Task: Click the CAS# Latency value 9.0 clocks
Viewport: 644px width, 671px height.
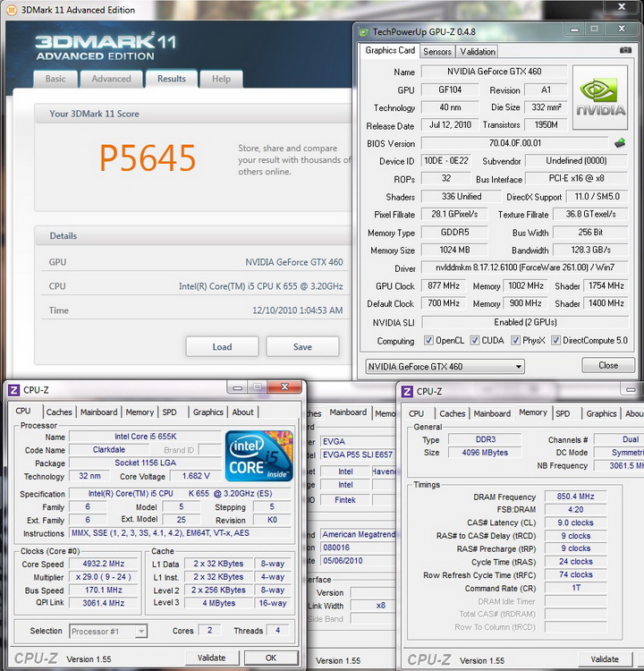Action: point(575,522)
